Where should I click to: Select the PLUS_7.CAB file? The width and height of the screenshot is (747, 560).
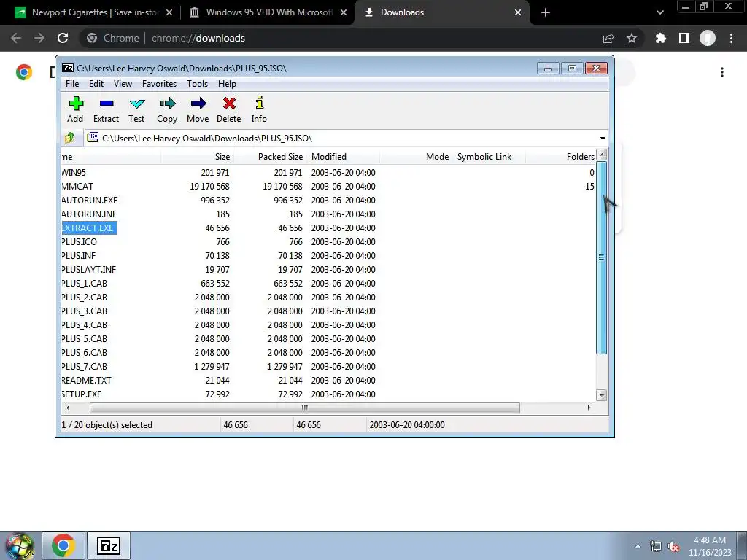click(x=85, y=367)
